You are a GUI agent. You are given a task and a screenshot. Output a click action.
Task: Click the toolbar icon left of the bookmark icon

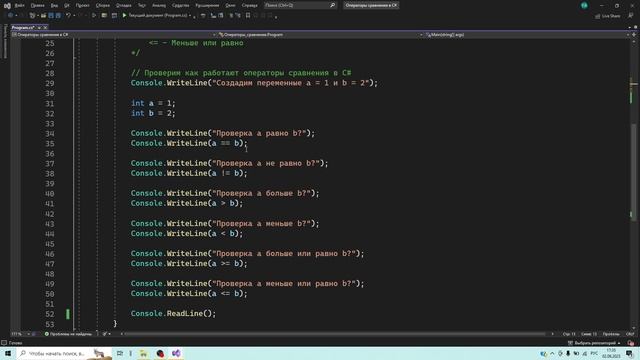(238, 16)
